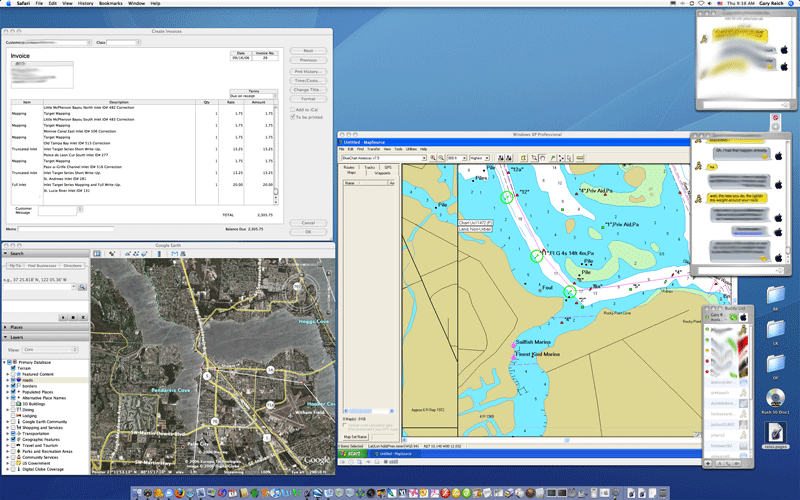800x500 pixels.
Task: Check the Add to iCal checkbox
Action: pos(292,110)
